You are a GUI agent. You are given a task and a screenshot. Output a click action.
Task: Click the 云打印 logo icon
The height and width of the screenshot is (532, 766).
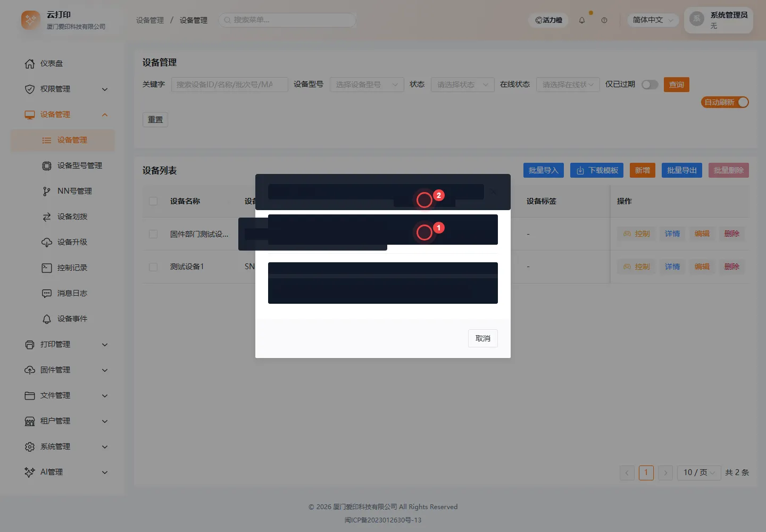pos(31,20)
